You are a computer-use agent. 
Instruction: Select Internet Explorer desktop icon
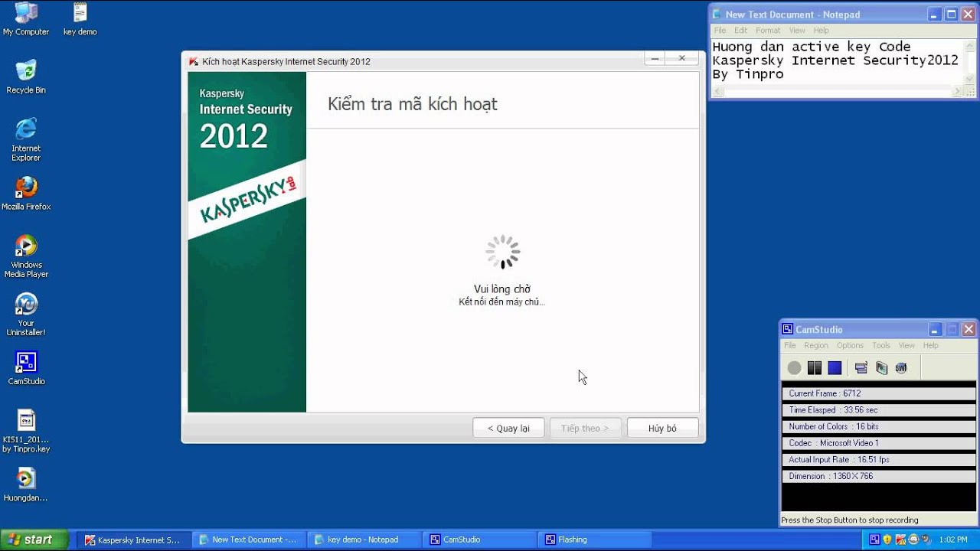pos(26,139)
